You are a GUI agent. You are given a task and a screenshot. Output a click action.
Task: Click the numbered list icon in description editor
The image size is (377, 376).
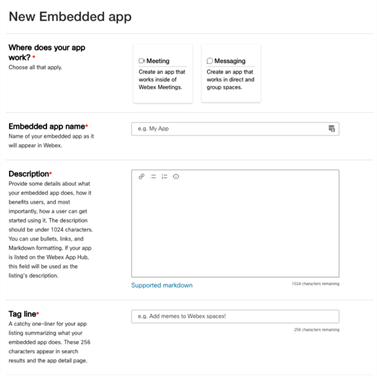coord(164,176)
